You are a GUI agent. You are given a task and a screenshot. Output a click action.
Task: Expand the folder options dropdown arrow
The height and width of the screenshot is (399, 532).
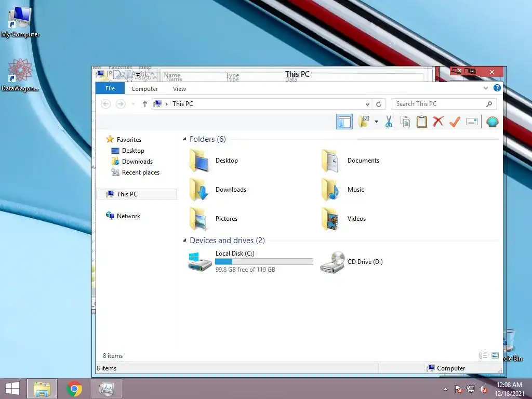point(376,122)
